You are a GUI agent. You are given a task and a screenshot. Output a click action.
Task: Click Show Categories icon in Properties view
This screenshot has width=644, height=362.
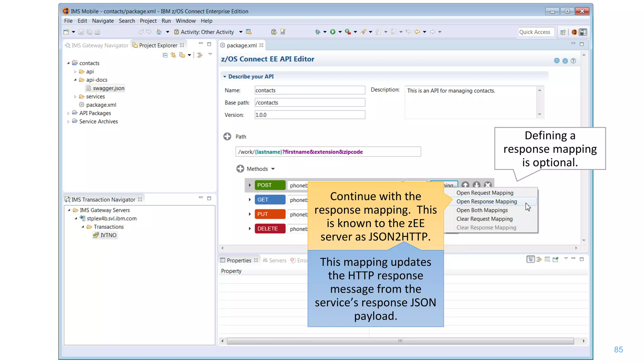pos(531,259)
